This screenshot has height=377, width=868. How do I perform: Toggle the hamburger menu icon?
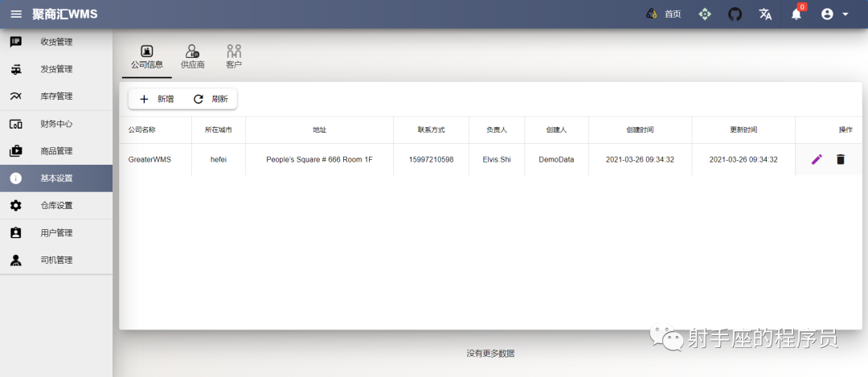click(x=17, y=14)
